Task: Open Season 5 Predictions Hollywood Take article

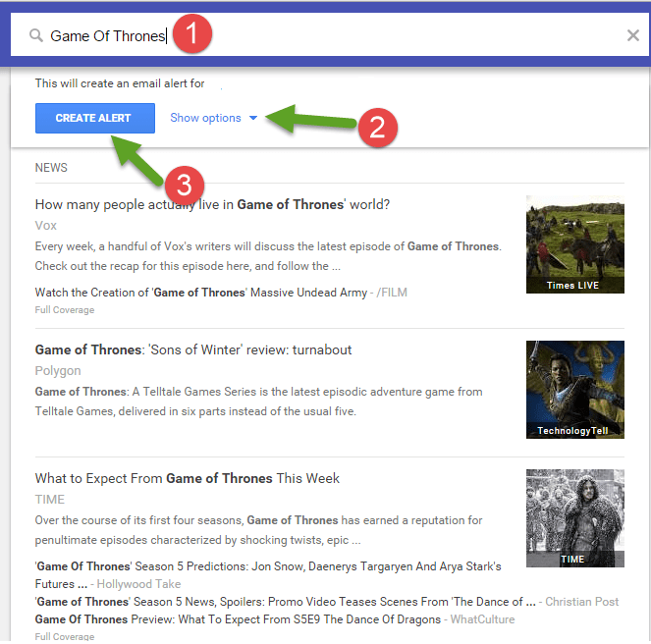Action: coord(268,575)
